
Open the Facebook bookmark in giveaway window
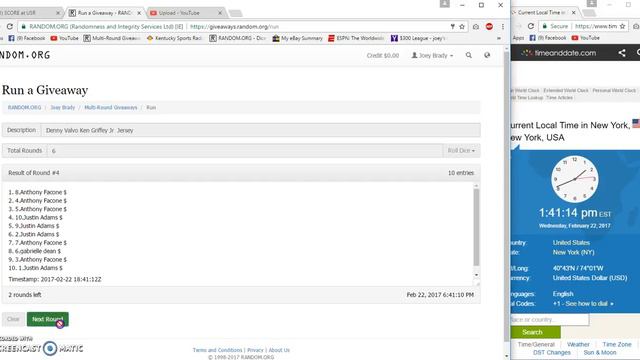27,38
